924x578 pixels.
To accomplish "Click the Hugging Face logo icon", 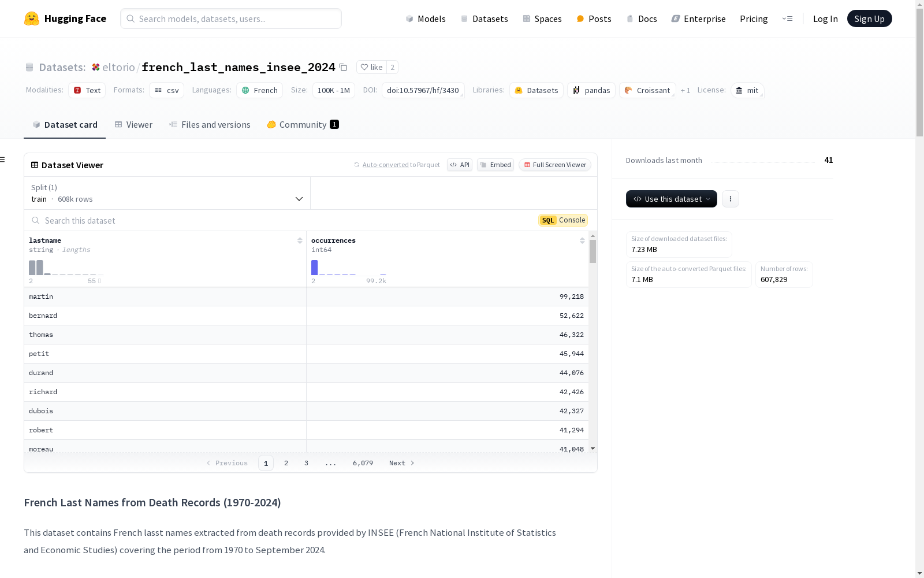I will 32,18.
